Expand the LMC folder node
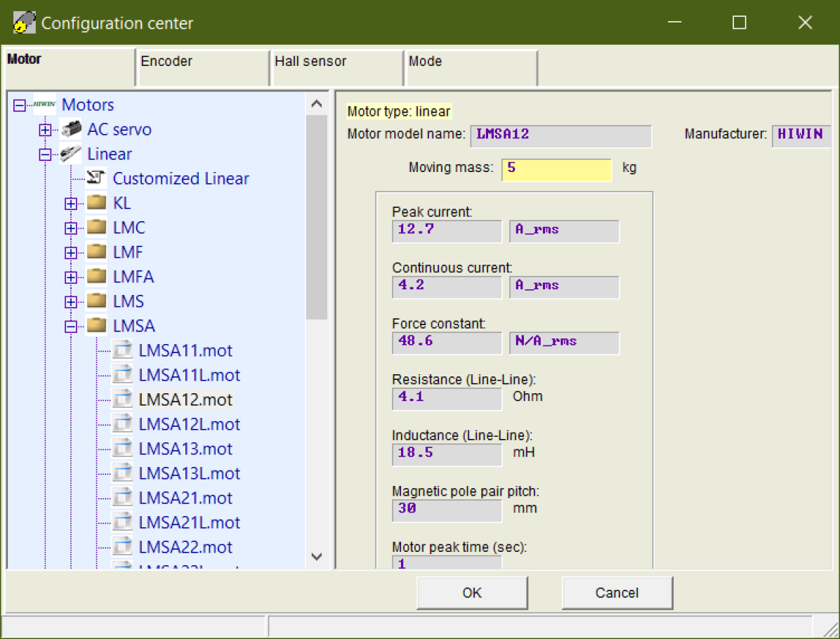This screenshot has height=639, width=840. click(x=70, y=228)
